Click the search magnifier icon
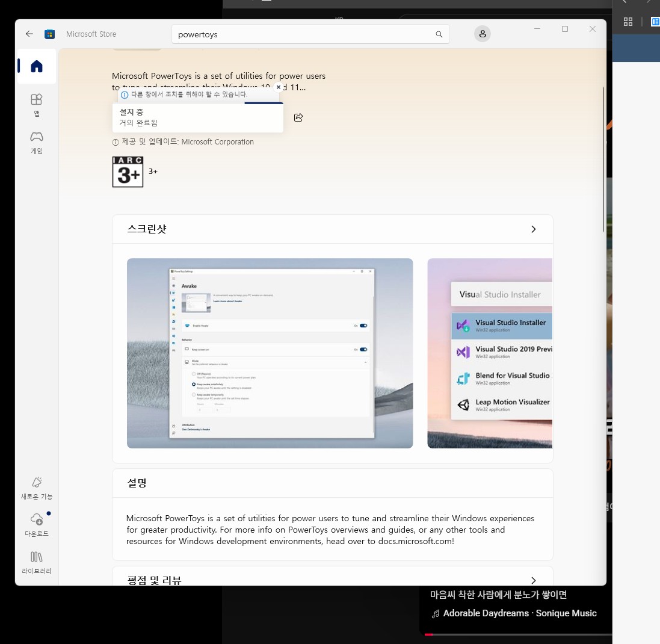The image size is (660, 644). pos(439,34)
